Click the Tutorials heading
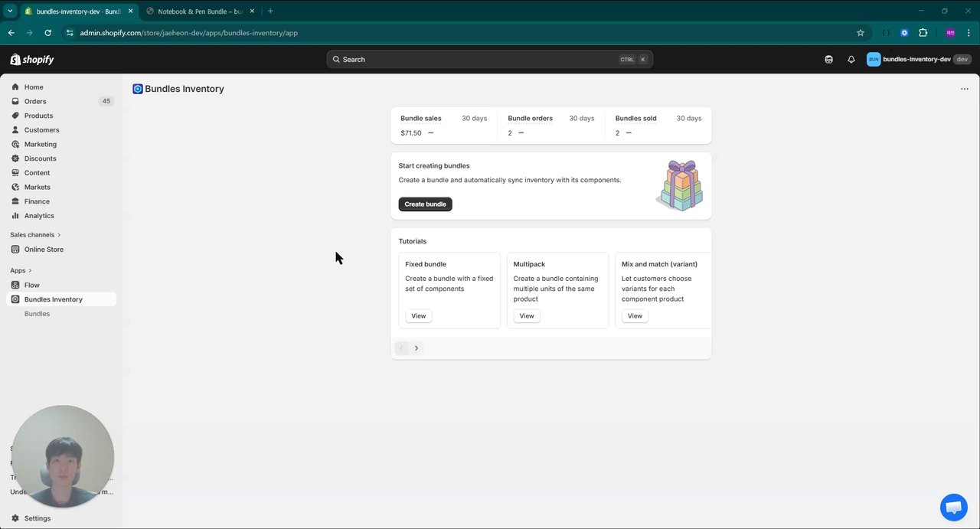This screenshot has height=529, width=980. tap(413, 241)
